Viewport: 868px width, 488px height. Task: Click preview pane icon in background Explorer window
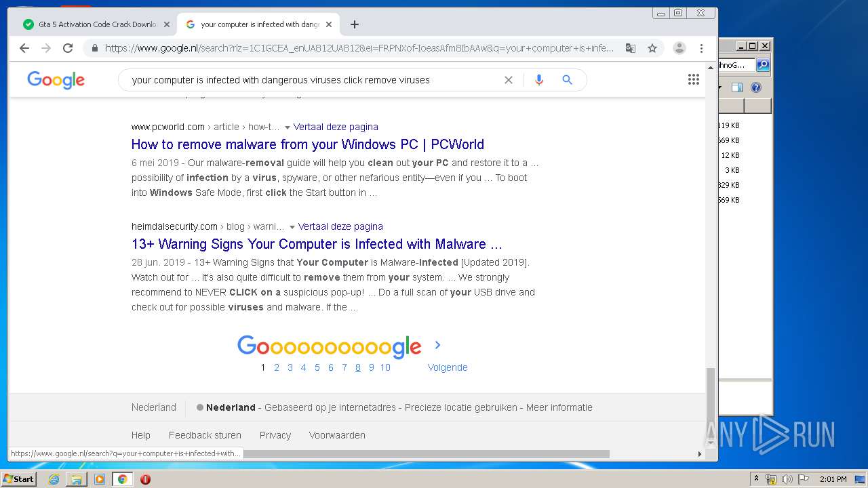[737, 87]
